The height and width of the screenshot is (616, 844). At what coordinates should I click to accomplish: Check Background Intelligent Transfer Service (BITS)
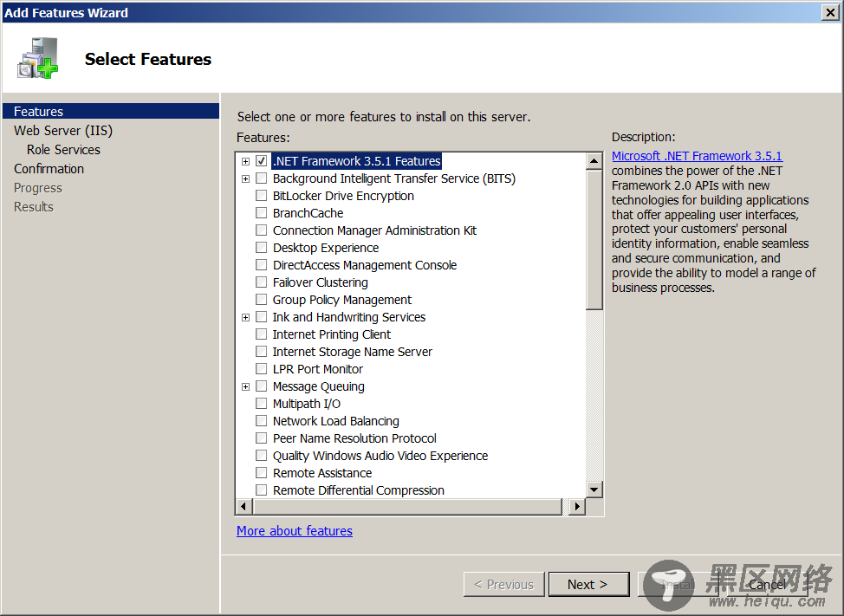(x=261, y=178)
